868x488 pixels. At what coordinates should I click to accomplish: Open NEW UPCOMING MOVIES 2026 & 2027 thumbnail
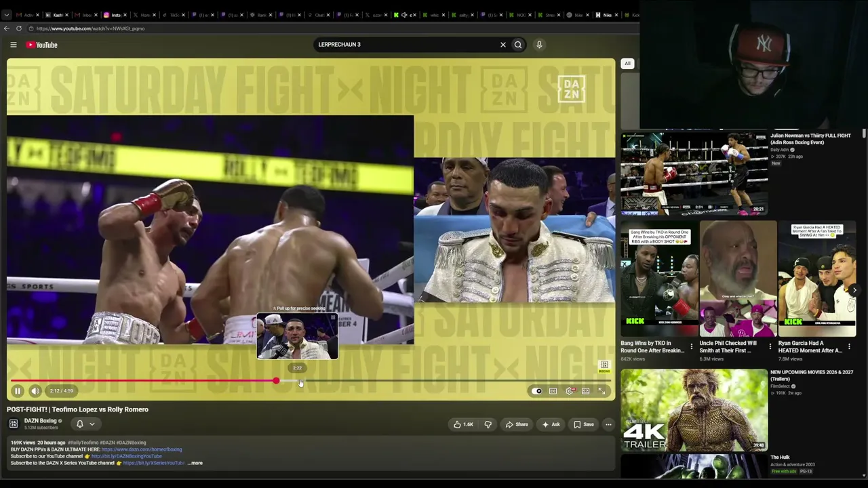click(694, 410)
